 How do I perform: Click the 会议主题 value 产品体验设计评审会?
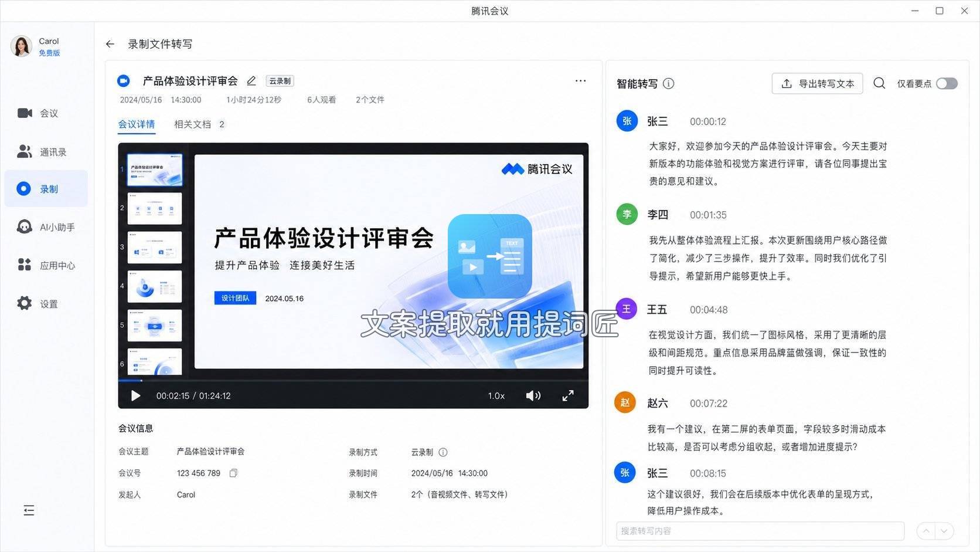click(x=210, y=451)
